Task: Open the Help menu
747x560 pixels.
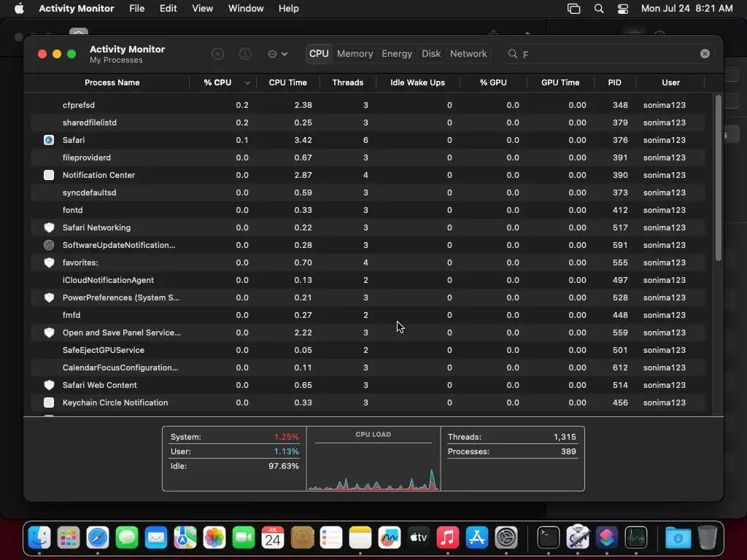Action: click(288, 8)
